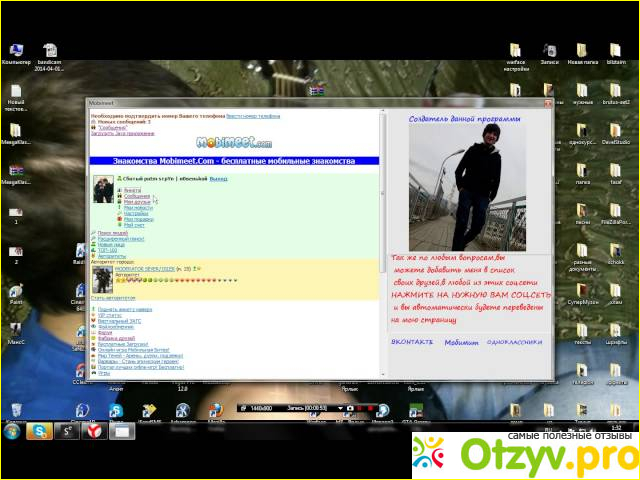Click the user avatar thumbnail in profile
Viewport: 640px width, 480px height.
(x=102, y=189)
